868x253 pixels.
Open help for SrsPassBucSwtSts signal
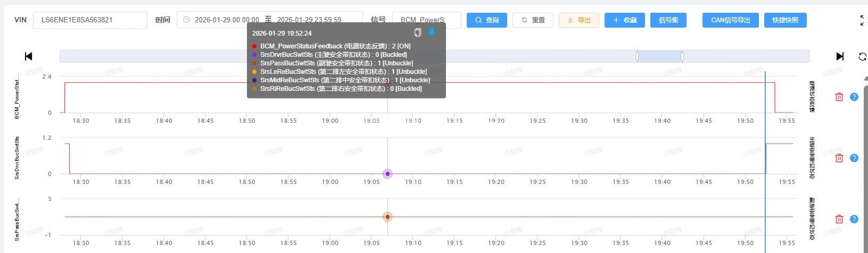point(854,219)
